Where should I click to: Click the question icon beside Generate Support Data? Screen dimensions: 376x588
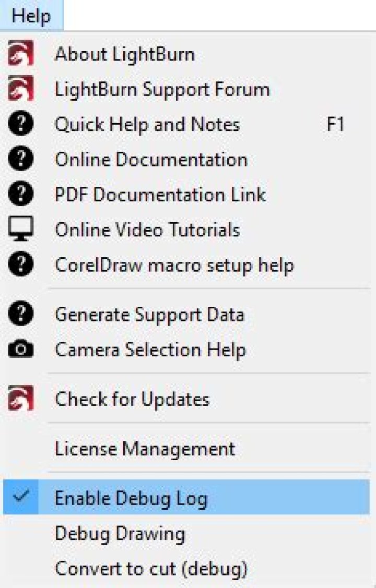click(x=21, y=315)
